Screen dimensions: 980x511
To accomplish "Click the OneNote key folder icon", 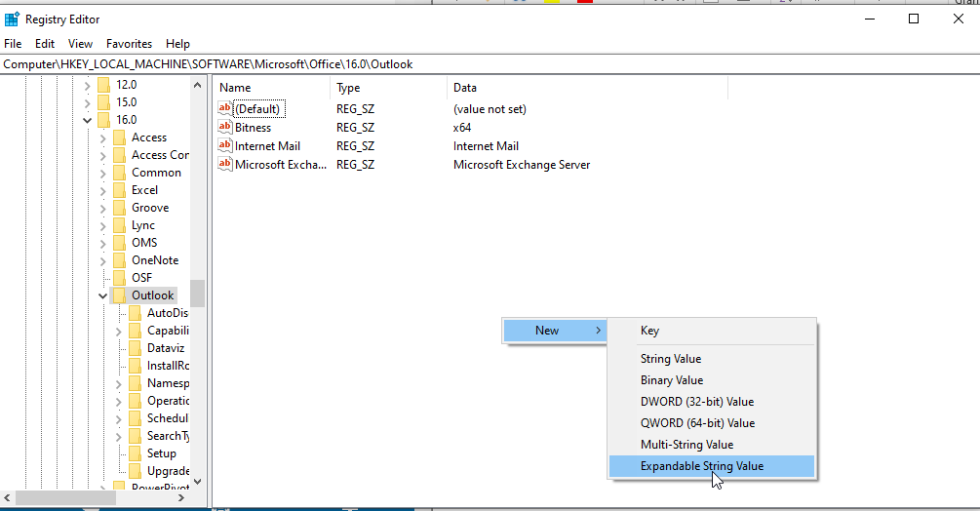I will point(119,259).
